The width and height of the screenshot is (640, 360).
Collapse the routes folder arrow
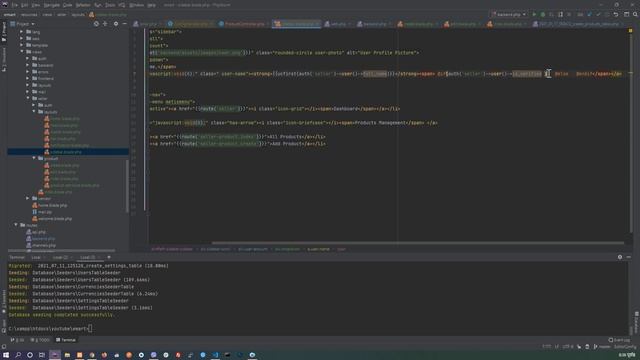pos(16,225)
